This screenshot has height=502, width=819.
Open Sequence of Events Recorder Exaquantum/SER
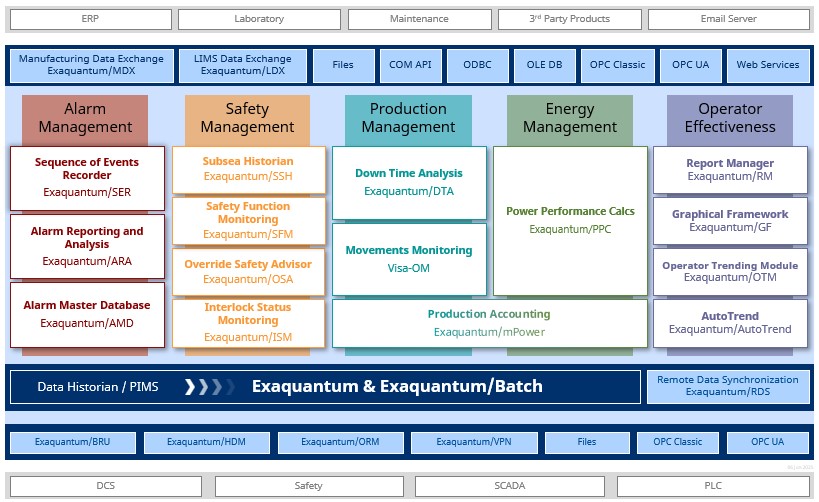click(x=87, y=178)
